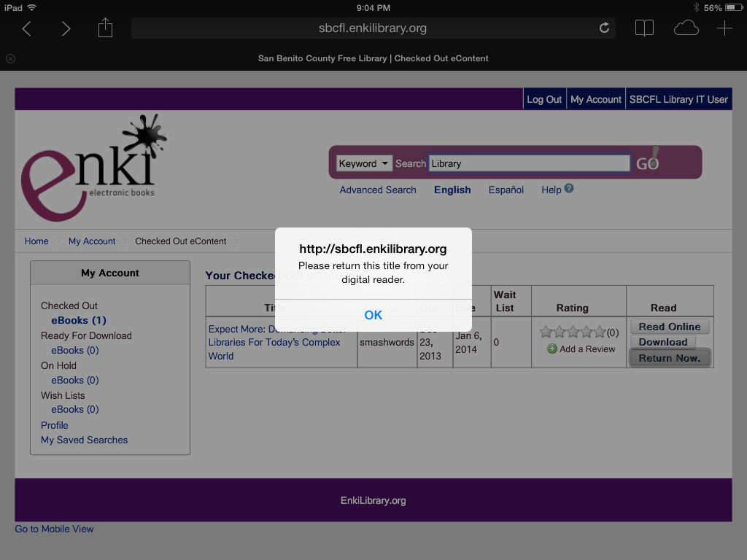The width and height of the screenshot is (747, 560).
Task: Click the Help link
Action: [x=551, y=190]
